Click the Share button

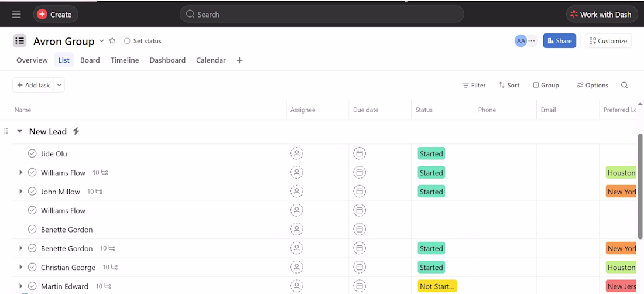click(x=559, y=41)
